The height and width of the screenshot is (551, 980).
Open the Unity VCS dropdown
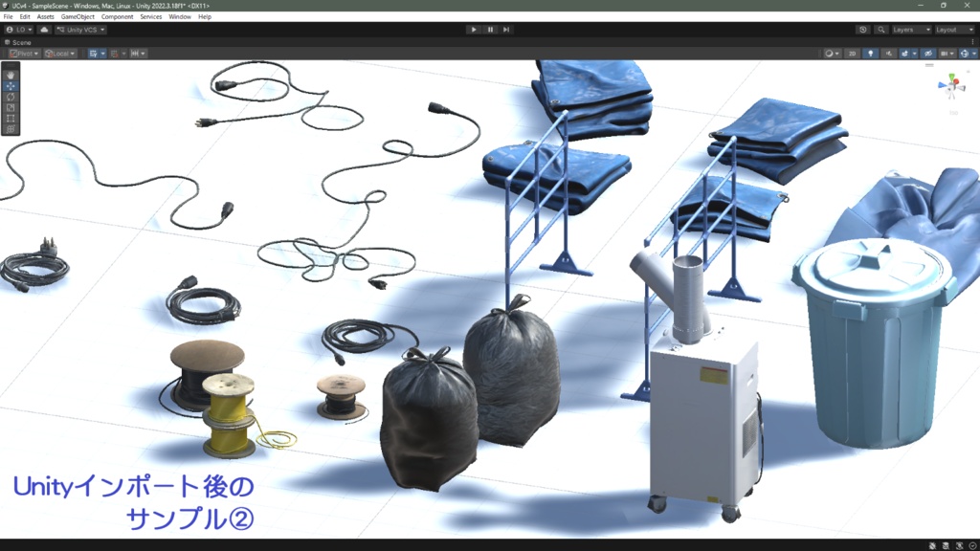tap(80, 30)
